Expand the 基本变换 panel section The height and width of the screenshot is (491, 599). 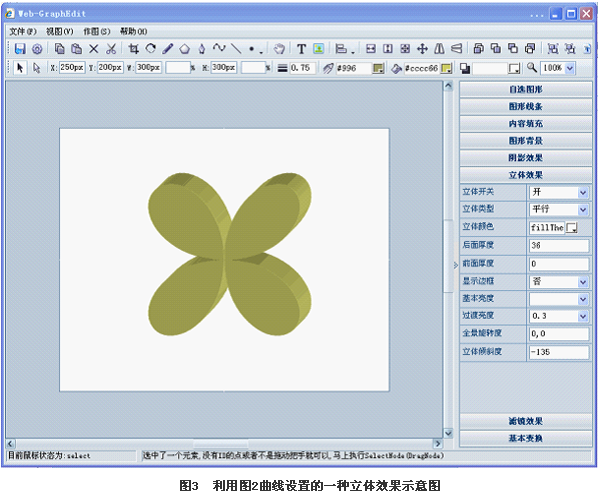(x=526, y=438)
